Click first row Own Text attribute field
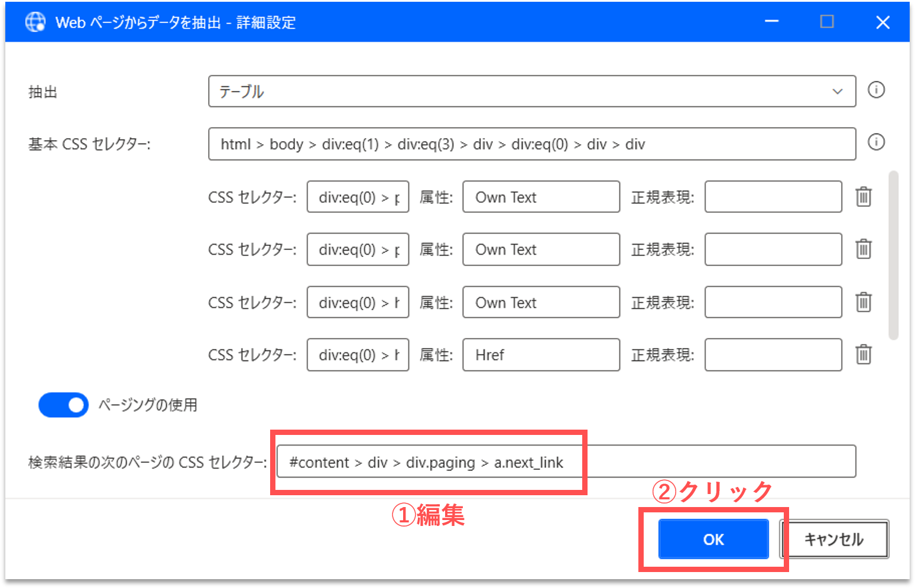Screen dimensions: 915x588 pyautogui.click(x=541, y=197)
